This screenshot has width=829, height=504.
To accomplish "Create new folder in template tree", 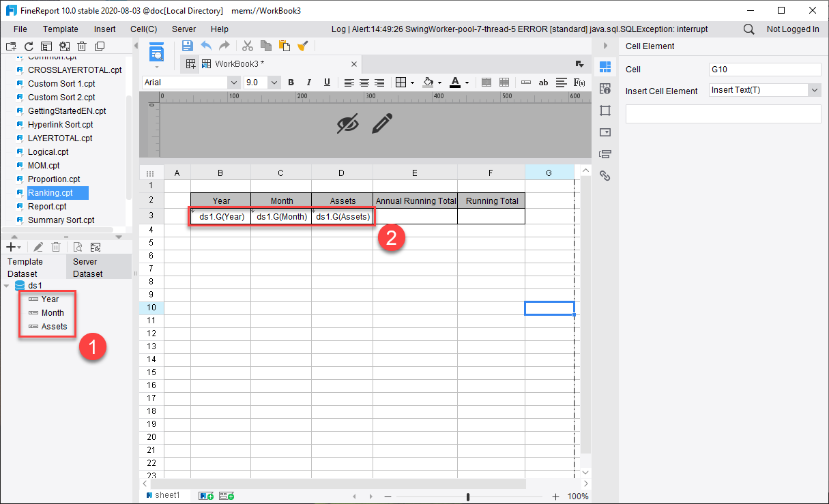I will point(11,46).
